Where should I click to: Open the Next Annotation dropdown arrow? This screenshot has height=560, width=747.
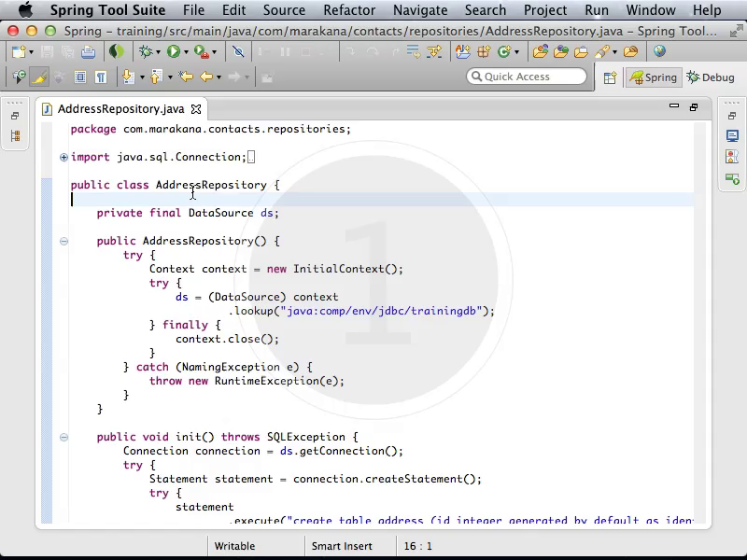(142, 77)
